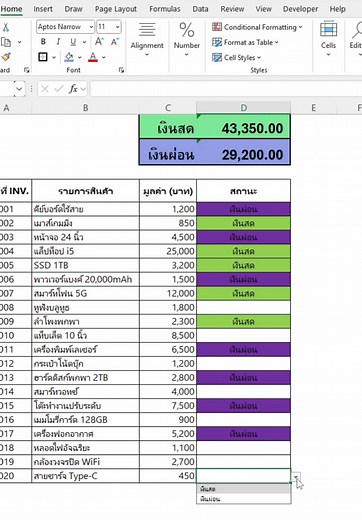Image resolution: width=362 pixels, height=520 pixels.
Task: Select the SSD 1TB cell
Action: (86, 265)
